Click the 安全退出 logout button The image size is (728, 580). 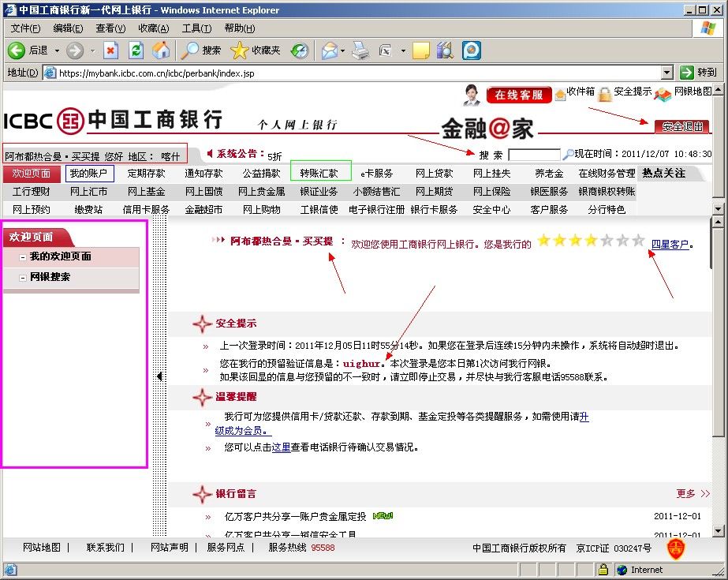point(682,126)
